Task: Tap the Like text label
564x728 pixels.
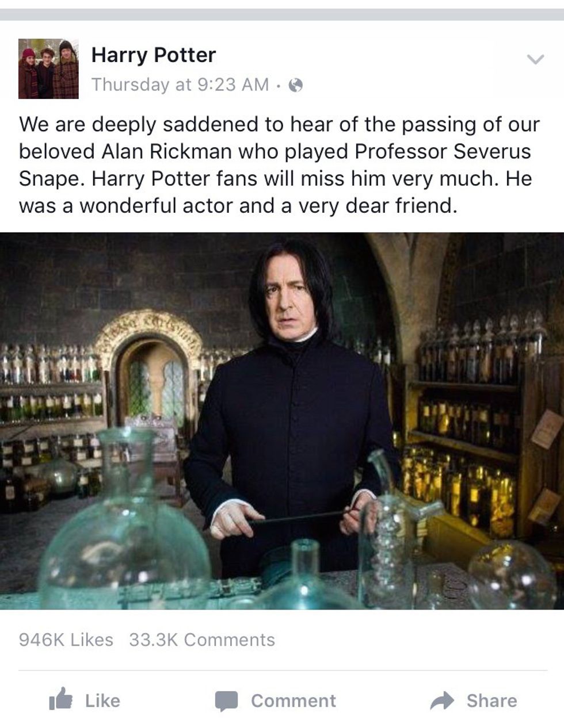Action: [102, 700]
